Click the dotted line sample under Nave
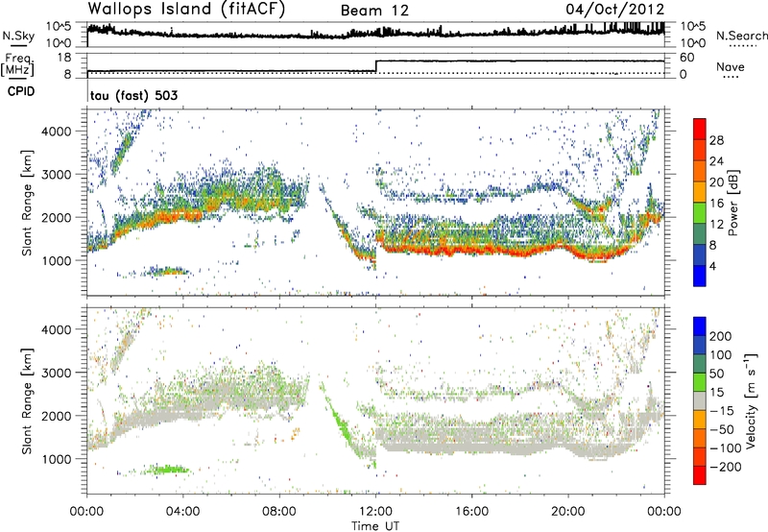 pos(731,77)
